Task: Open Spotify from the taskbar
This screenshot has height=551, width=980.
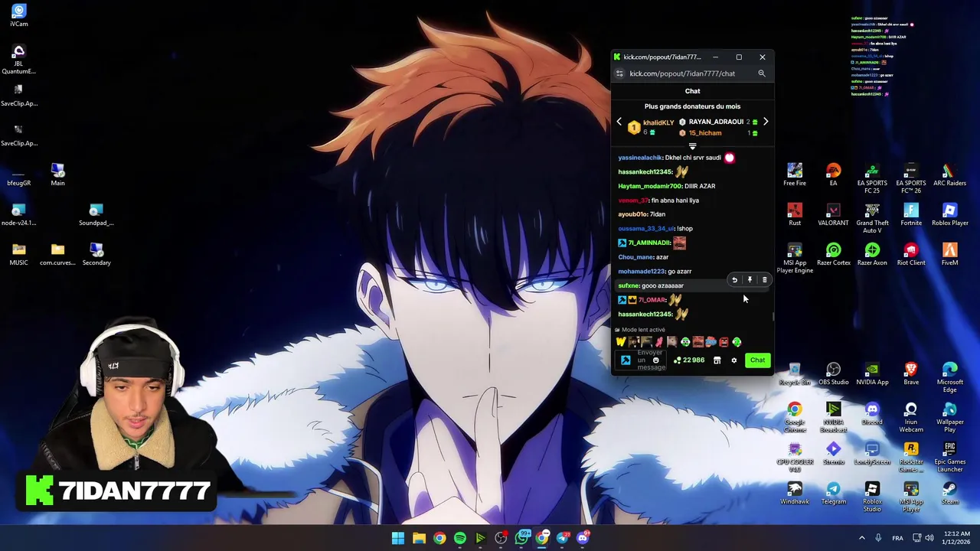Action: click(x=460, y=538)
